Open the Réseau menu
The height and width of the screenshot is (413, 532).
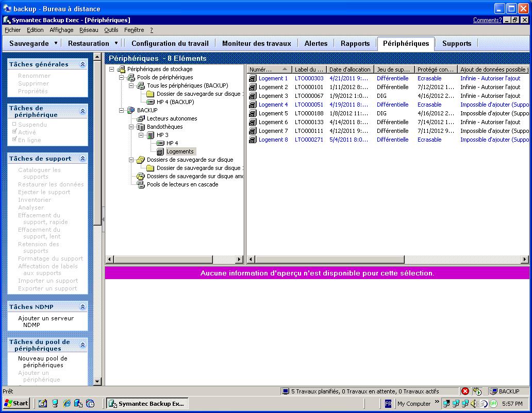coord(89,30)
